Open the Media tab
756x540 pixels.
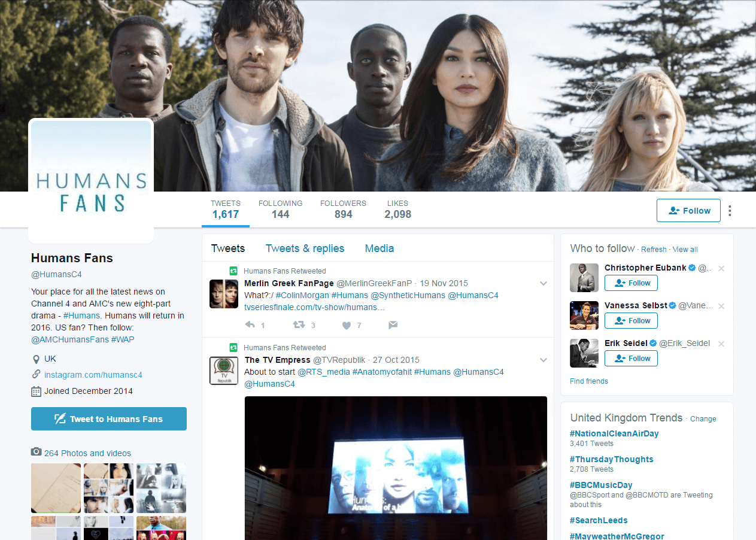pyautogui.click(x=379, y=248)
